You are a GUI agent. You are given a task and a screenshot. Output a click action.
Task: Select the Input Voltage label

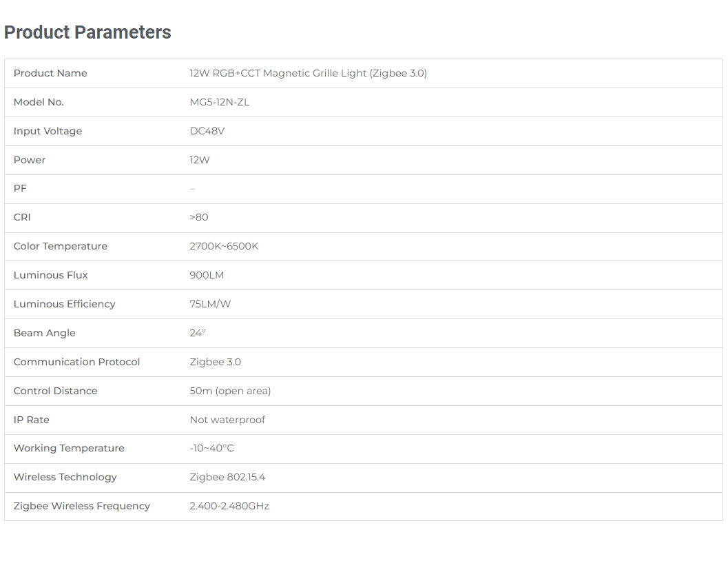tap(48, 131)
